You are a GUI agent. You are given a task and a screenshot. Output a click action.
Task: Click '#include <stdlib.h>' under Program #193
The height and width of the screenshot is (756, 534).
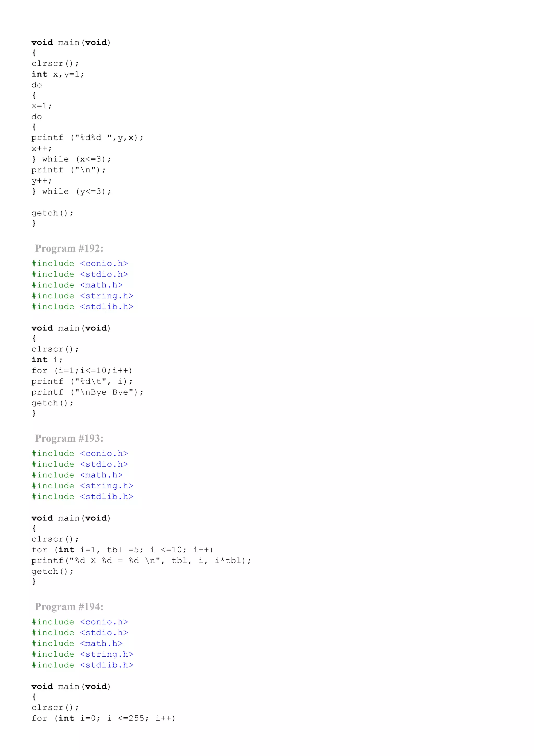click(x=82, y=496)
